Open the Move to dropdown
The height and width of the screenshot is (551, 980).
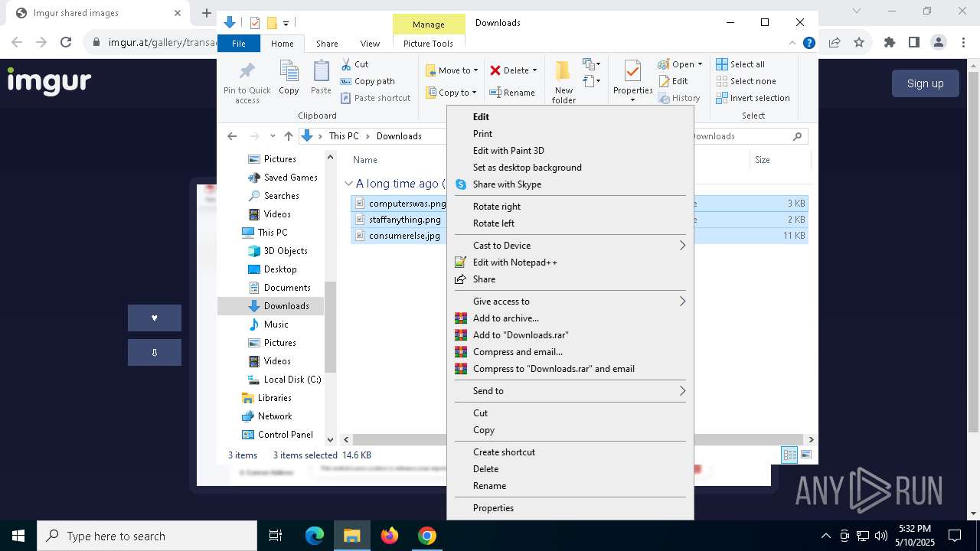452,70
